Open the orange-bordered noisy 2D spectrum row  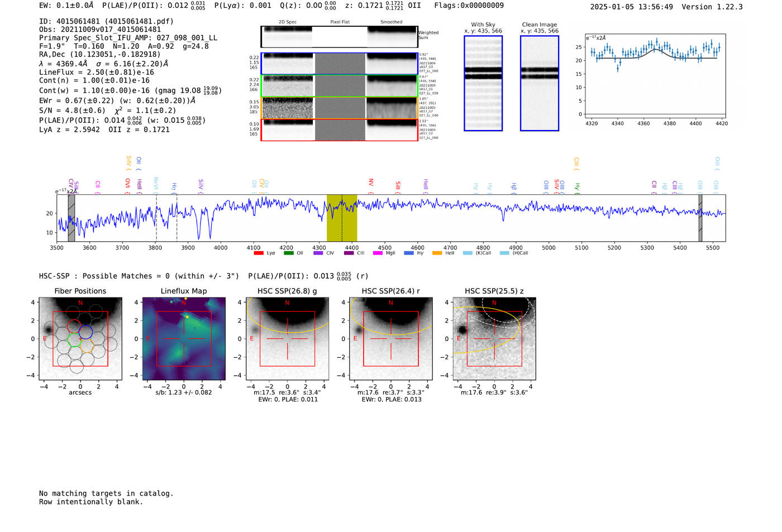pyautogui.click(x=339, y=108)
